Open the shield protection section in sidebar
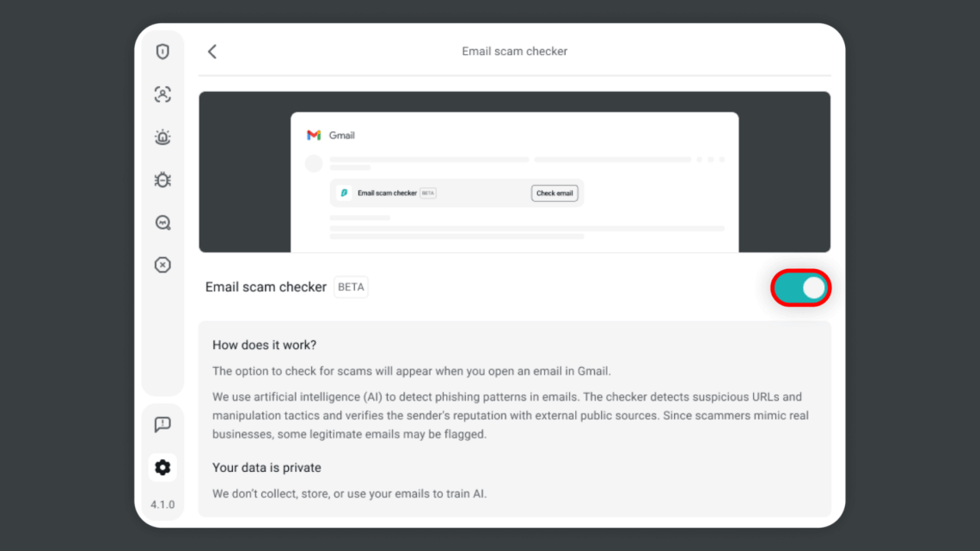This screenshot has width=980, height=551. click(162, 52)
